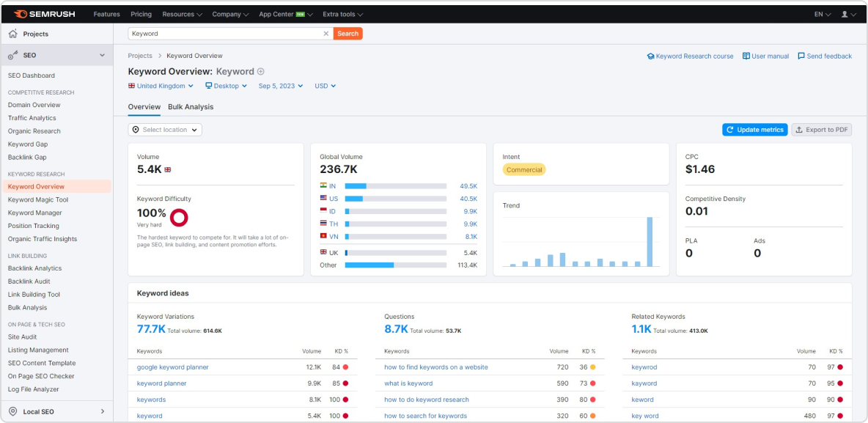This screenshot has height=423, width=868.
Task: Open 'how to find keywords on a website'
Action: point(436,367)
